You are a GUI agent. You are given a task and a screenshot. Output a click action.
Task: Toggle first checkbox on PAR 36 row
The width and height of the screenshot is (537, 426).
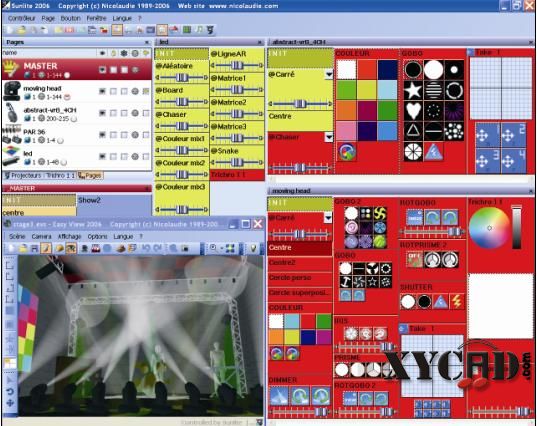click(x=113, y=135)
